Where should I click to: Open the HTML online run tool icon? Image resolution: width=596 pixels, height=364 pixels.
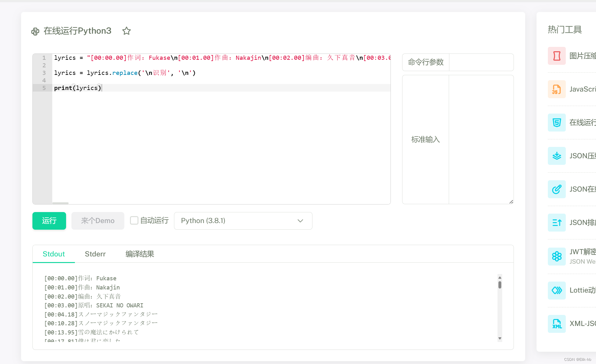(x=557, y=122)
